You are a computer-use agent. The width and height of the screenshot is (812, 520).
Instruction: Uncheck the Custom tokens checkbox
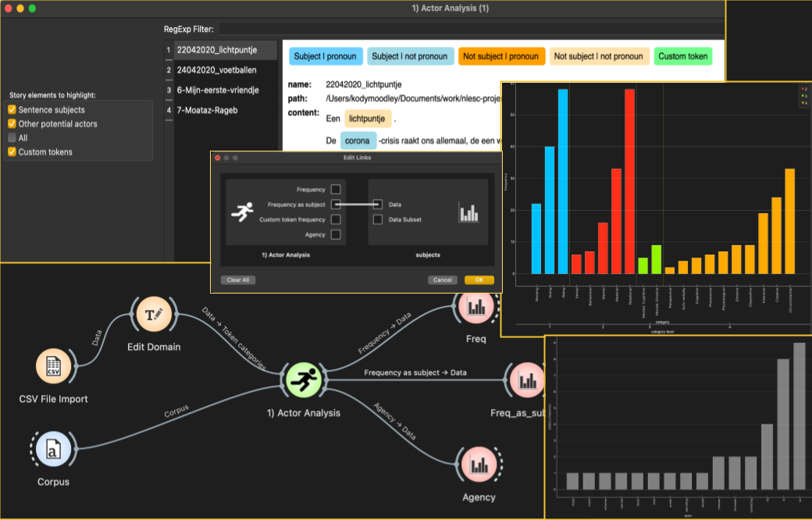point(12,151)
